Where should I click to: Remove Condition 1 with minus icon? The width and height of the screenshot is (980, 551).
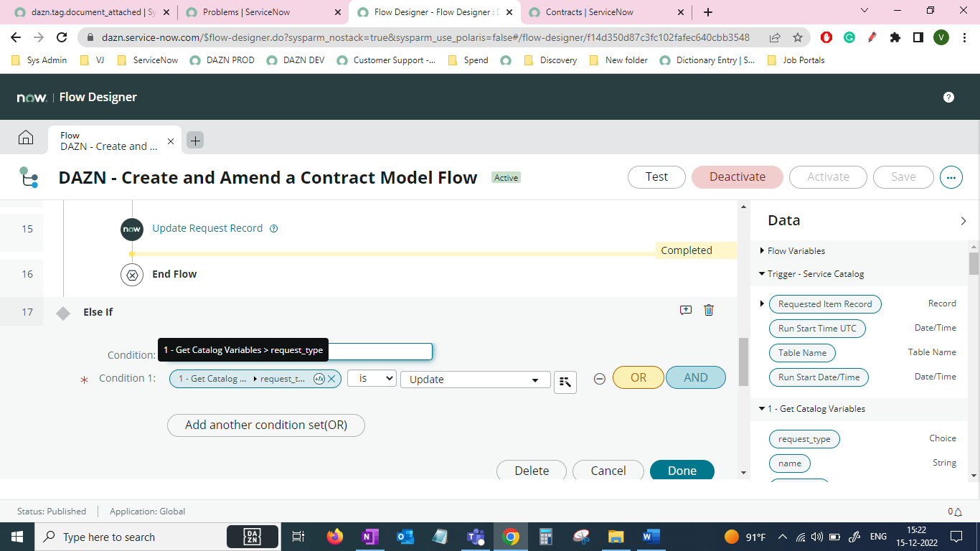(x=600, y=379)
